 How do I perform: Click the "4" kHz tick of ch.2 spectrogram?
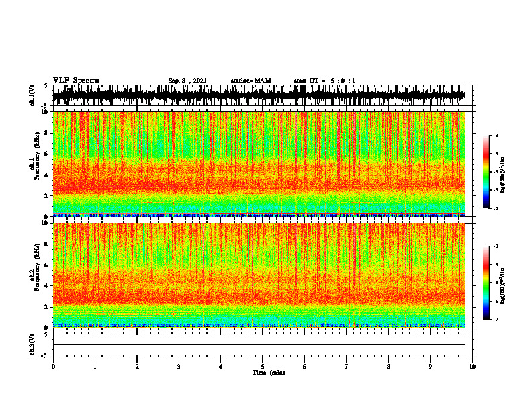pos(47,286)
